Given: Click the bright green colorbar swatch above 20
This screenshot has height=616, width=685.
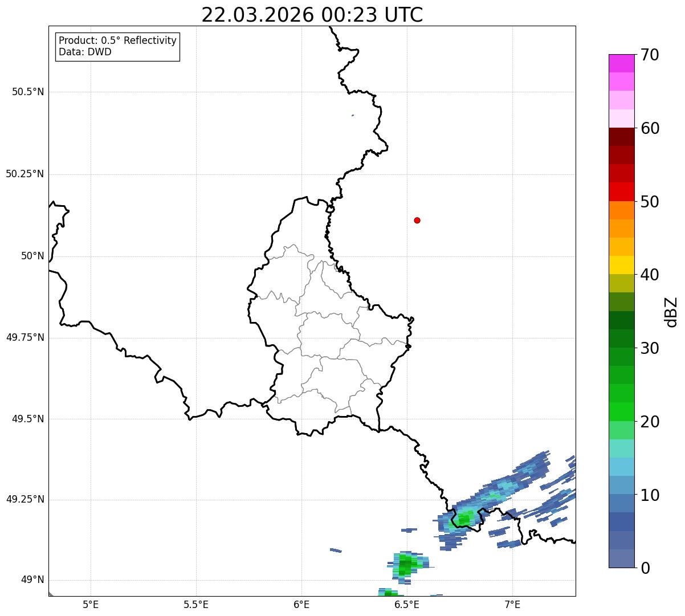Looking at the screenshot, I should (621, 412).
